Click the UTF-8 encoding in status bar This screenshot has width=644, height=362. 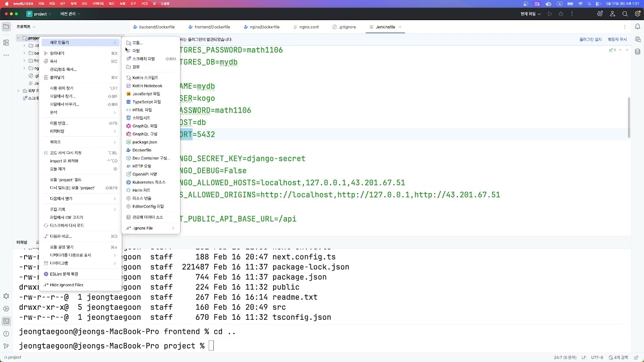tap(597, 357)
